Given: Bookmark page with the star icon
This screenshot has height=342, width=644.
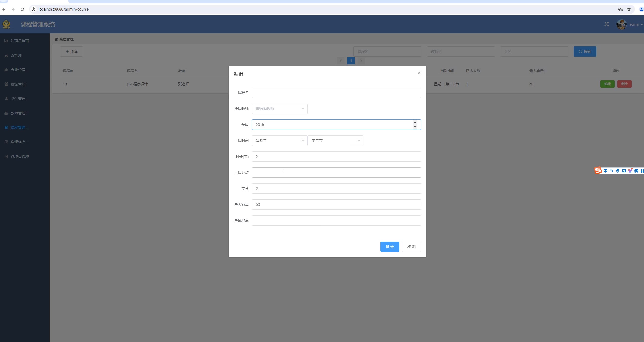Looking at the screenshot, I should [629, 9].
